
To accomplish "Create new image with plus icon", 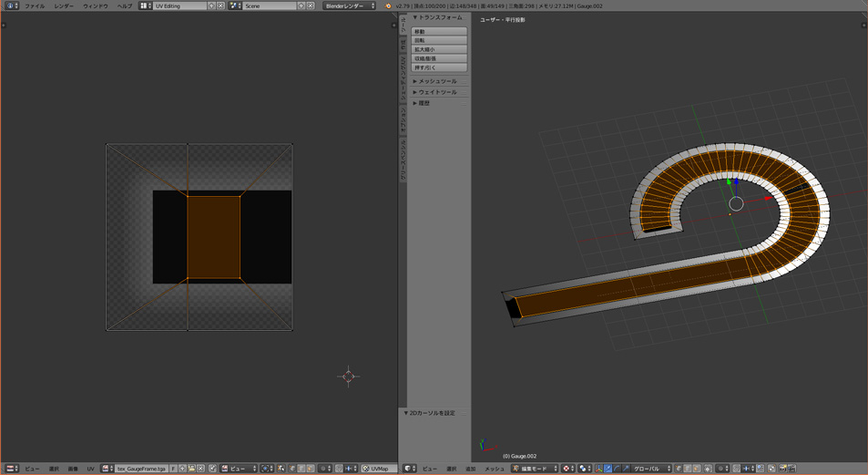I will coord(182,469).
